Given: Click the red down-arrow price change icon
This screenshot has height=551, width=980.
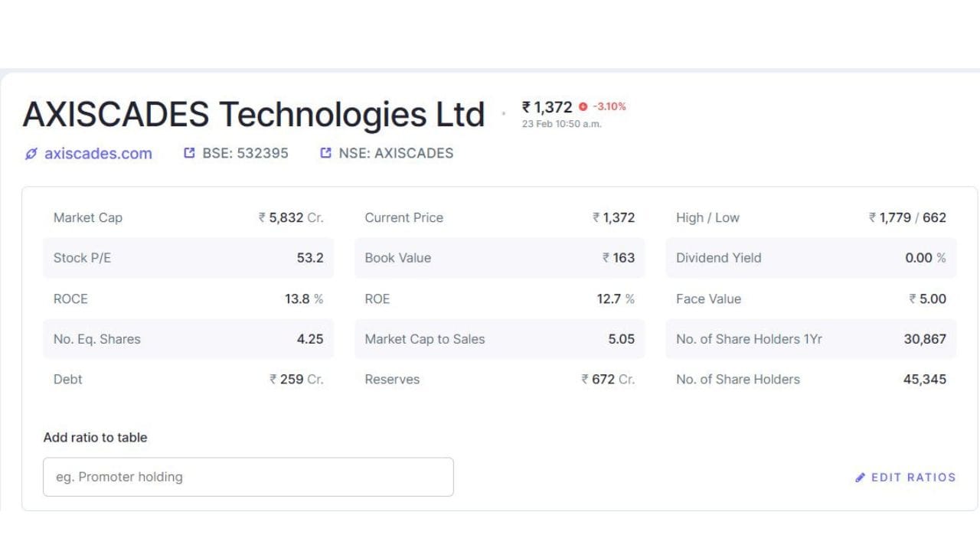Looking at the screenshot, I should (583, 107).
